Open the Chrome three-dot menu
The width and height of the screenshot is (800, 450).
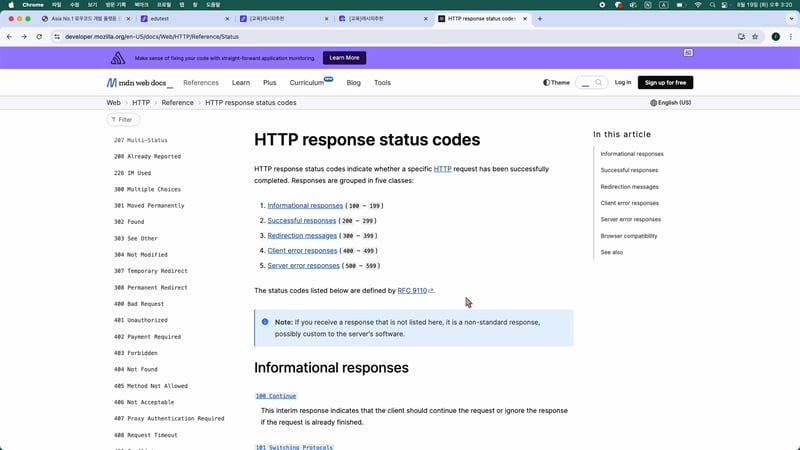[790, 37]
